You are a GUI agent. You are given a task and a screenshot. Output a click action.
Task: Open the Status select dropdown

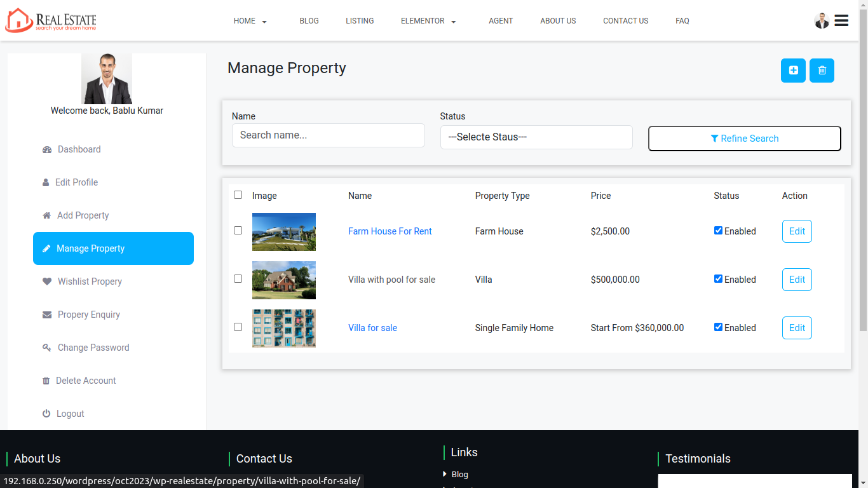536,137
